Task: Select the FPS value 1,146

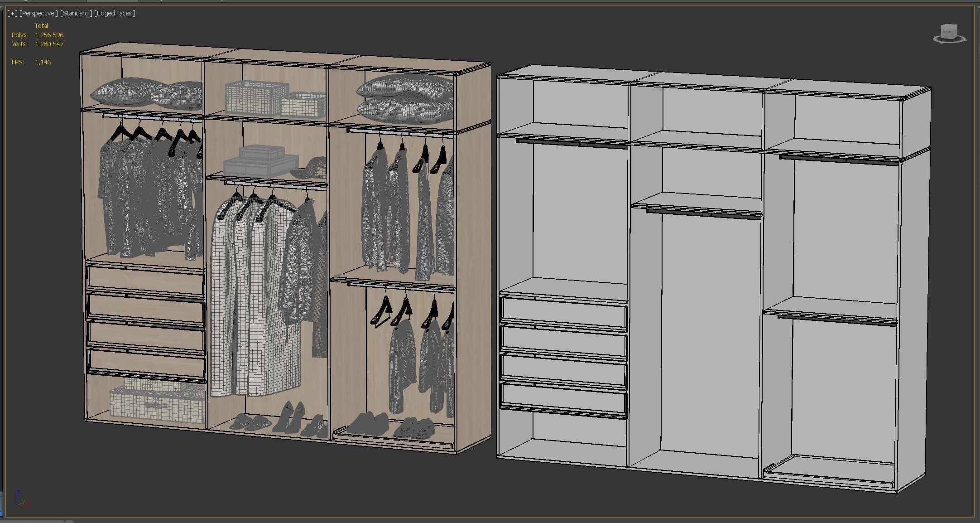Action: (x=43, y=62)
